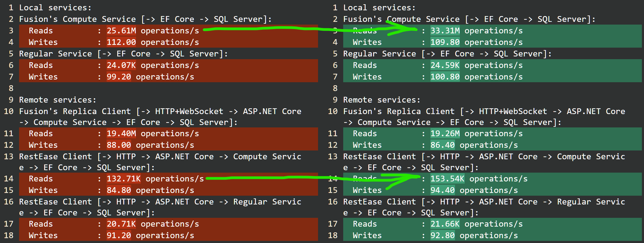Click 'operations/s' after 153.54K
The height and width of the screenshot is (243, 644).
pyautogui.click(x=499, y=179)
